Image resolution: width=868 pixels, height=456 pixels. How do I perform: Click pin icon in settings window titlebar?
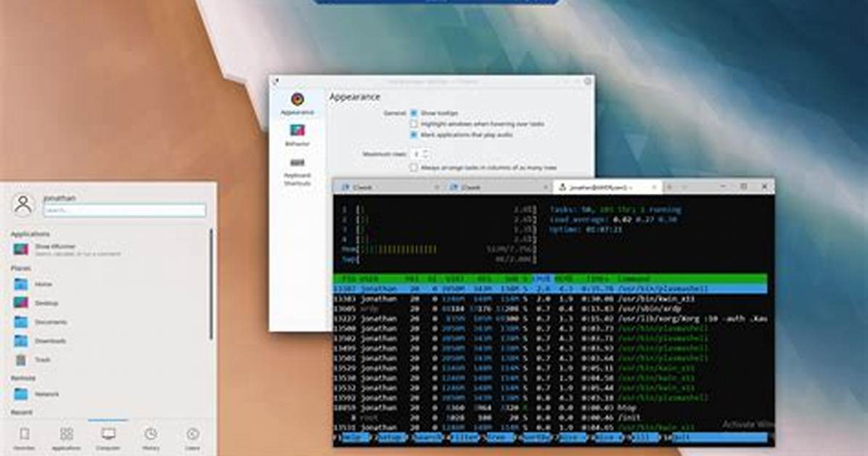coord(276,81)
